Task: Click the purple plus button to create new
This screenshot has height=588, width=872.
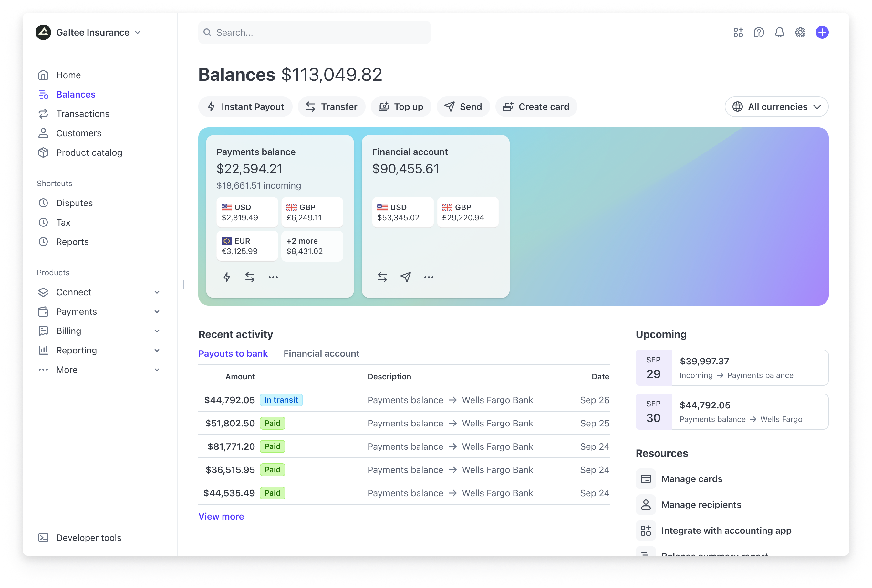Action: click(822, 32)
